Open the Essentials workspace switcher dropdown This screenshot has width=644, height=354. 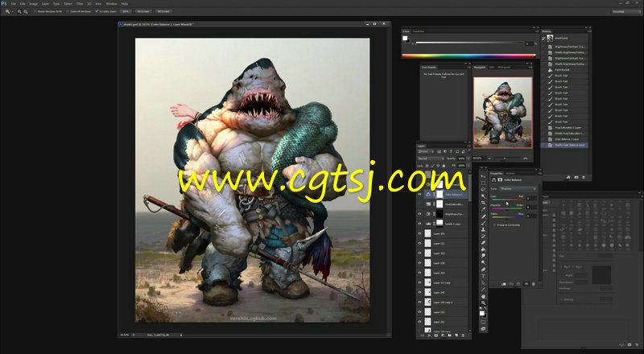[626, 11]
